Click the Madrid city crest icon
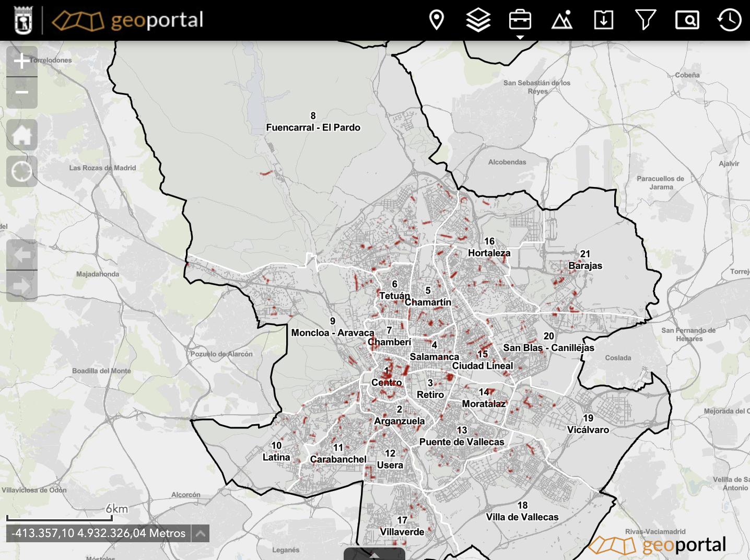Image resolution: width=750 pixels, height=560 pixels. tap(23, 20)
